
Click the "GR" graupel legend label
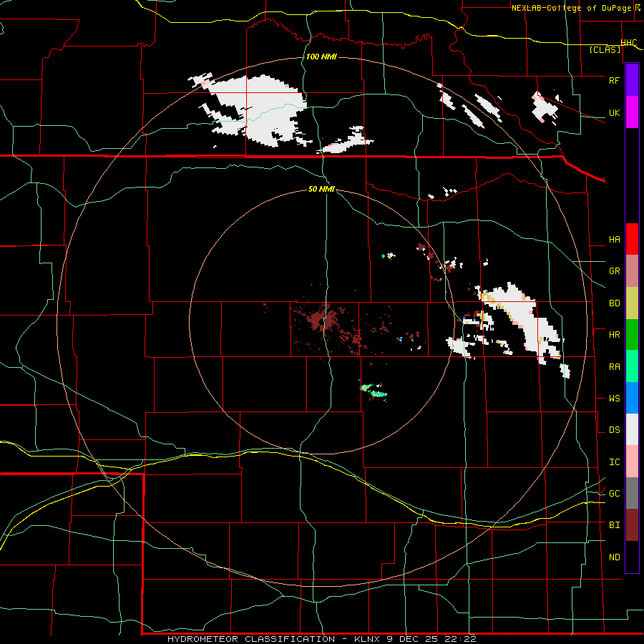click(614, 271)
